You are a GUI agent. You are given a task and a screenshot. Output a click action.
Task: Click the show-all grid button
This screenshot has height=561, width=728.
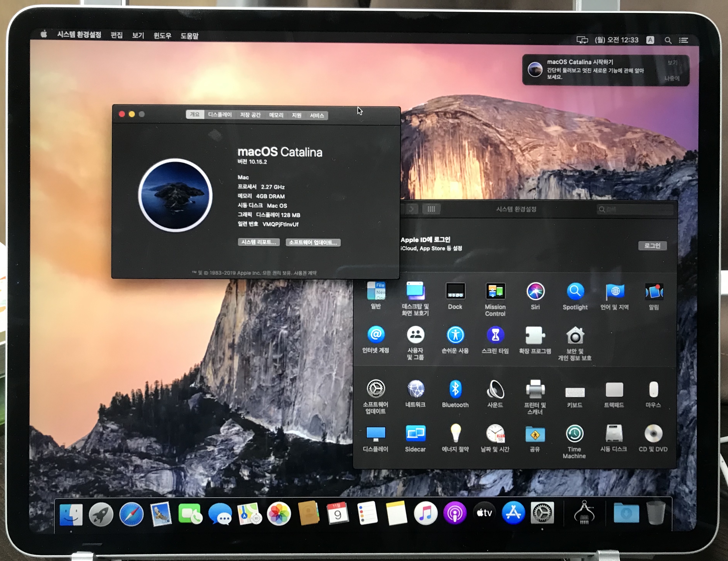point(431,209)
